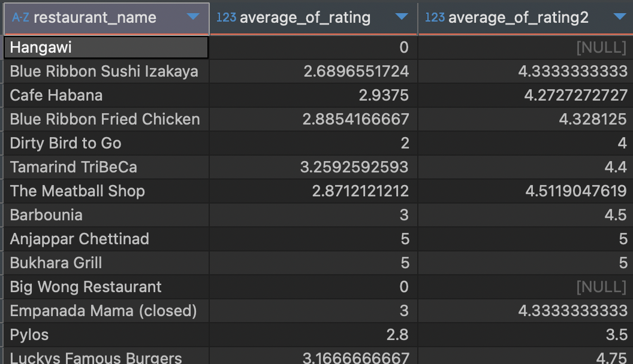633x364 pixels.
Task: Click the 0 rating in Hangawi row
Action: [x=404, y=47]
